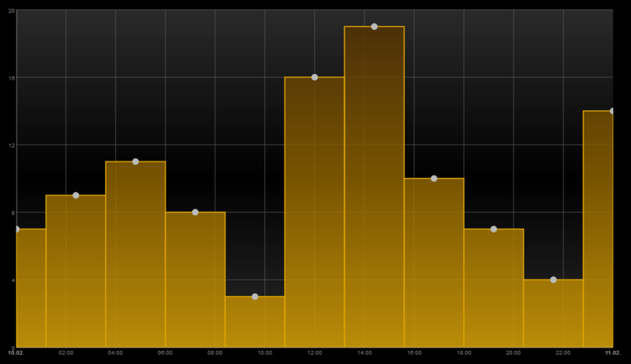631x364 pixels.
Task: Click the 12:00 x-axis label
Action: [x=315, y=353]
